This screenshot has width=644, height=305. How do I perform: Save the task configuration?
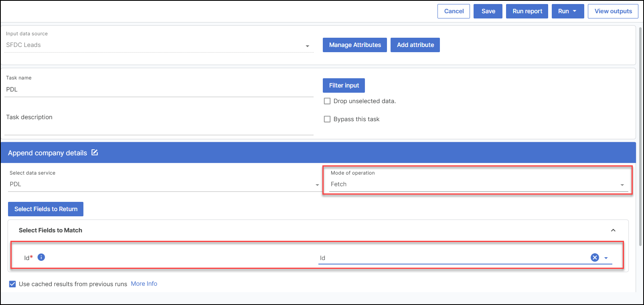pyautogui.click(x=488, y=11)
